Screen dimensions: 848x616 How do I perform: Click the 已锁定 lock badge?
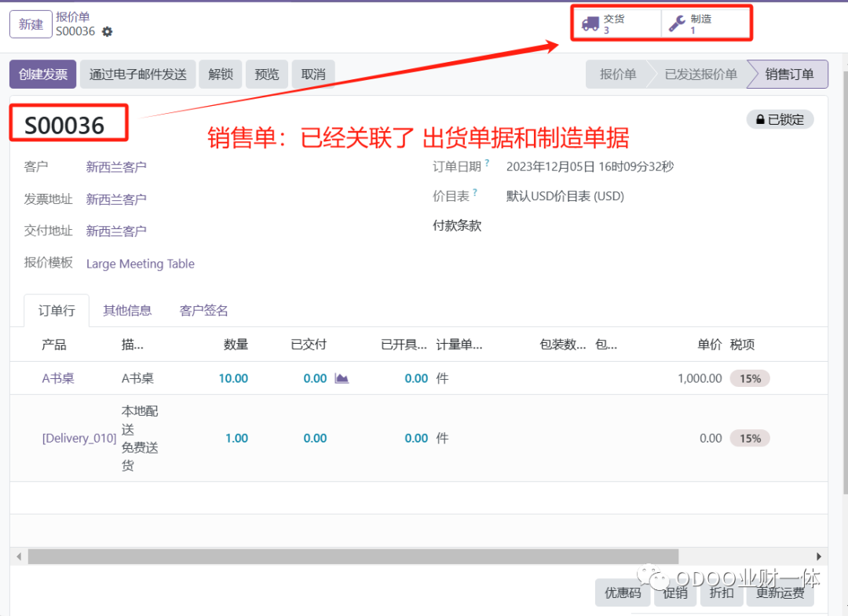[x=780, y=119]
